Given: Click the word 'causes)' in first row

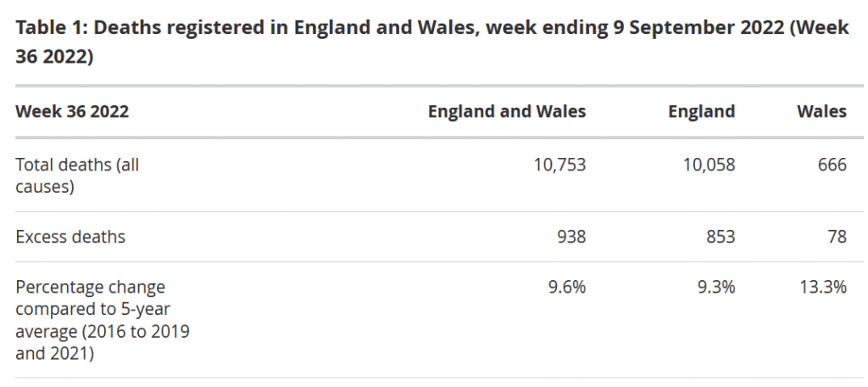Looking at the screenshot, I should coord(45,187).
